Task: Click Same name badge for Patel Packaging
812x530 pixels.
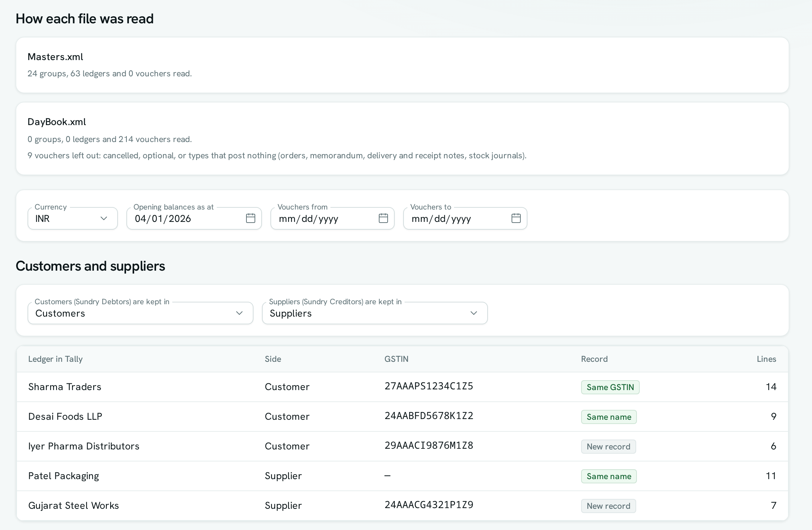Action: coord(609,476)
